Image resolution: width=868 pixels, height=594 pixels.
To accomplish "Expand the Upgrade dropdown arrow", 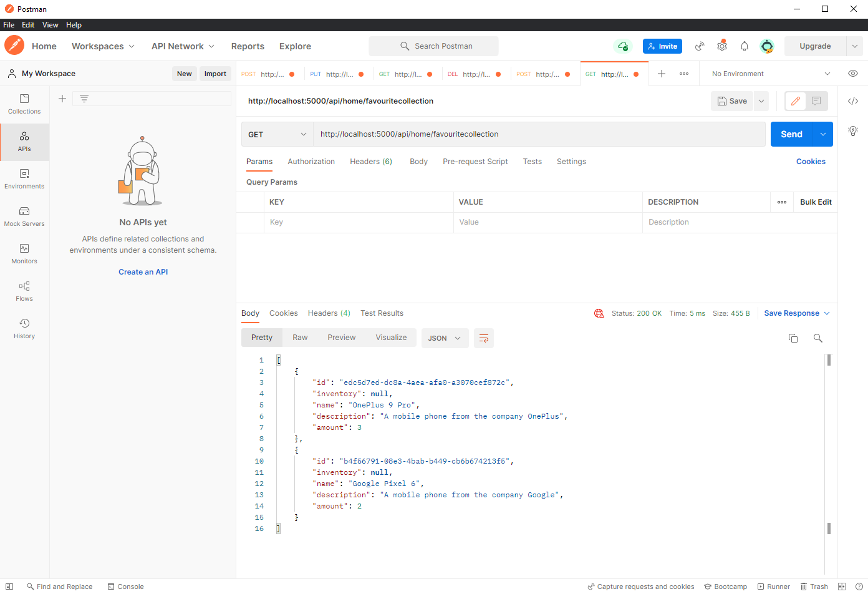I will tap(855, 46).
